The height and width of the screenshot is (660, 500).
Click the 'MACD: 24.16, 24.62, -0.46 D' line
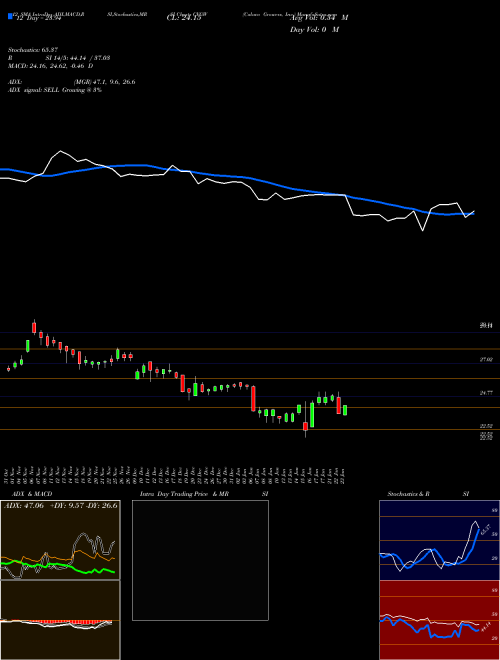(51, 66)
